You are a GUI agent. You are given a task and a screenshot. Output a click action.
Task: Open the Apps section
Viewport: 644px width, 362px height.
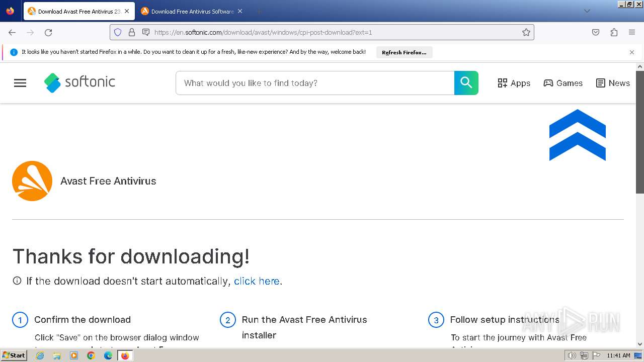(x=514, y=83)
